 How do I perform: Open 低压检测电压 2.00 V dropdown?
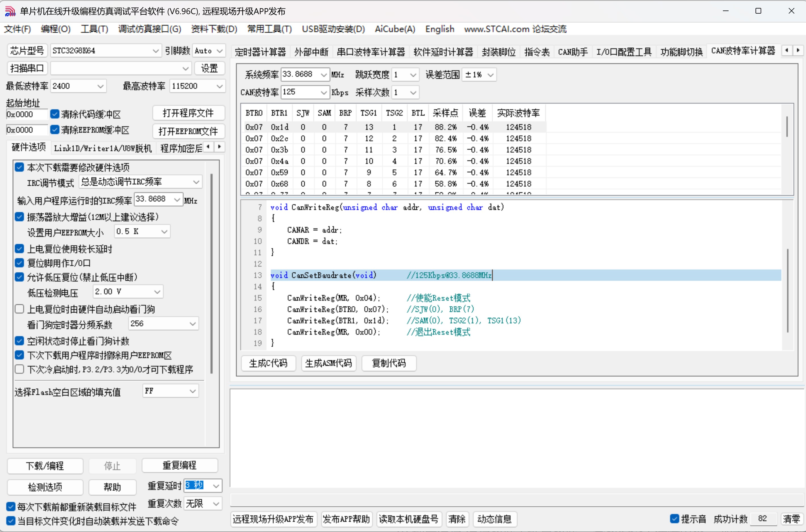pyautogui.click(x=157, y=292)
